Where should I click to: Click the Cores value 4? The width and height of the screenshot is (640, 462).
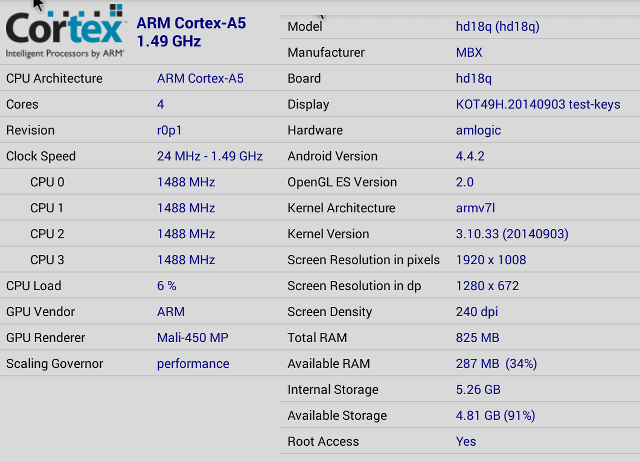click(160, 104)
